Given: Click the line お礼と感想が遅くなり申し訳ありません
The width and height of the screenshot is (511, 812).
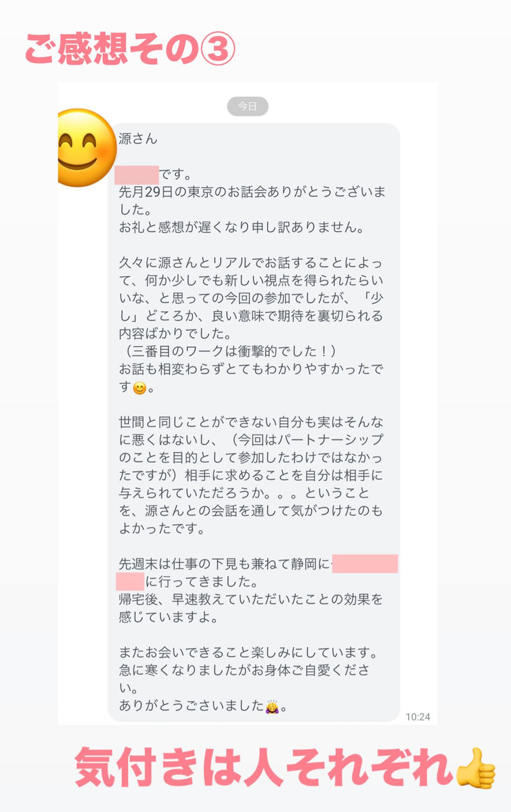Looking at the screenshot, I should [242, 227].
